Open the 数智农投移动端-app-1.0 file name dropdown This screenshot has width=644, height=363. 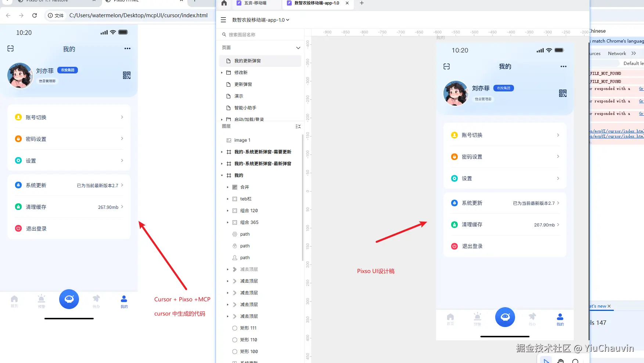260,20
